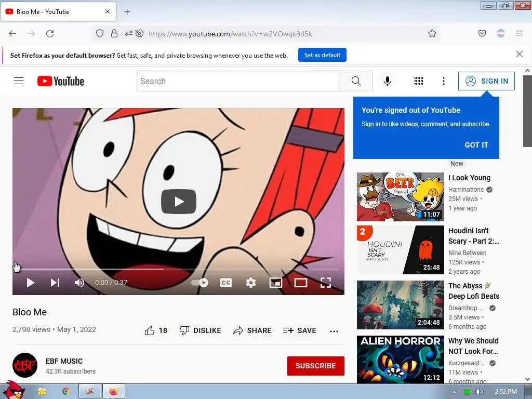Click Why We Should NOT Look For title
Screen dimensions: 532x399
pyautogui.click(x=473, y=345)
